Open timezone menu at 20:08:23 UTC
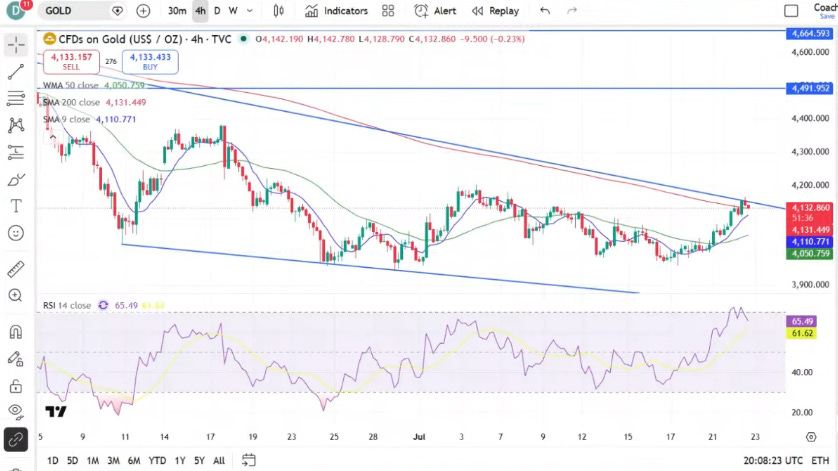 pos(773,460)
